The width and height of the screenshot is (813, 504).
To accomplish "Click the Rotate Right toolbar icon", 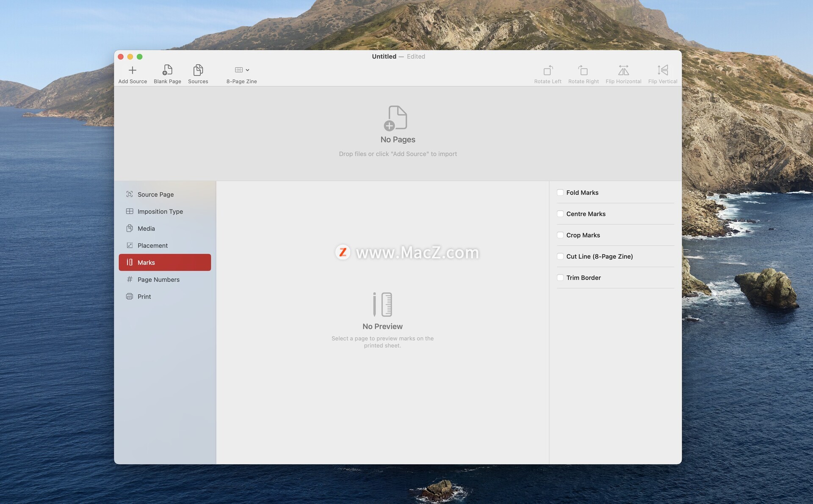I will point(583,70).
